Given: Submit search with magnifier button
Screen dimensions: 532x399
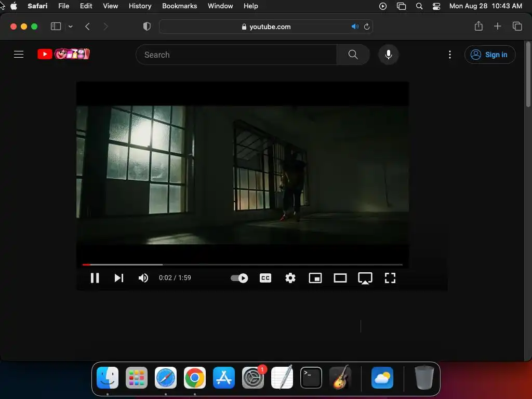Looking at the screenshot, I should pyautogui.click(x=353, y=55).
